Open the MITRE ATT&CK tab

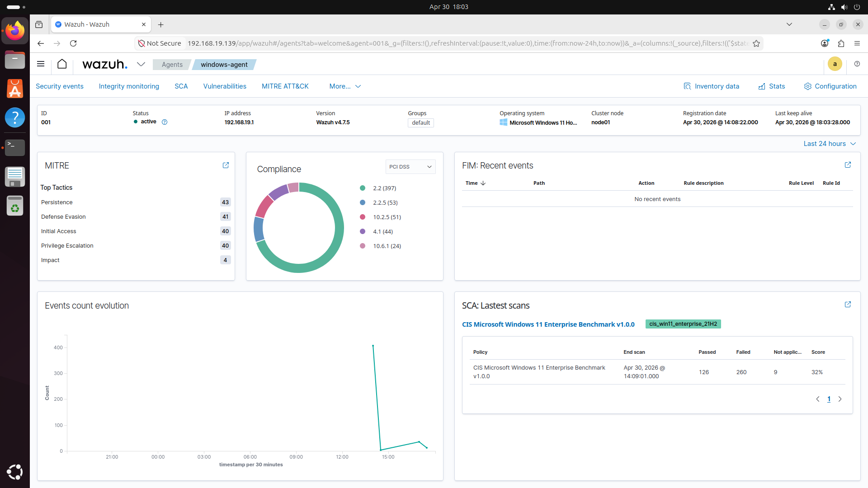point(285,86)
